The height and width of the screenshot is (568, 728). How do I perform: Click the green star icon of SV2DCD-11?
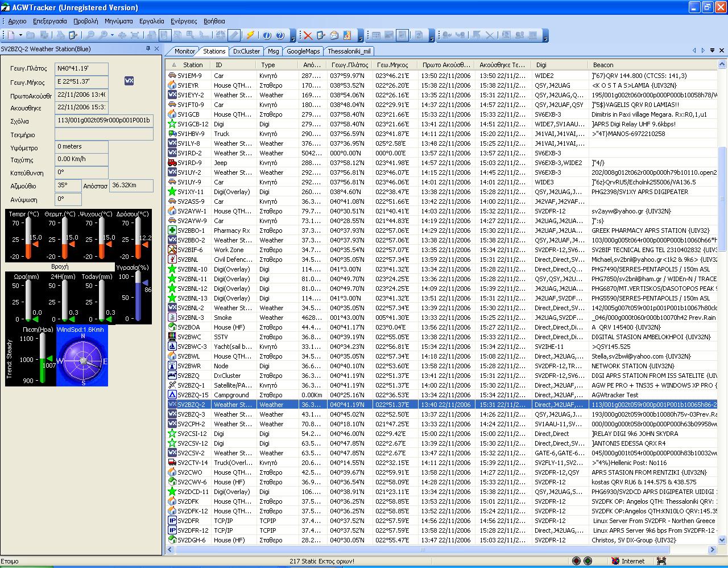(x=172, y=492)
